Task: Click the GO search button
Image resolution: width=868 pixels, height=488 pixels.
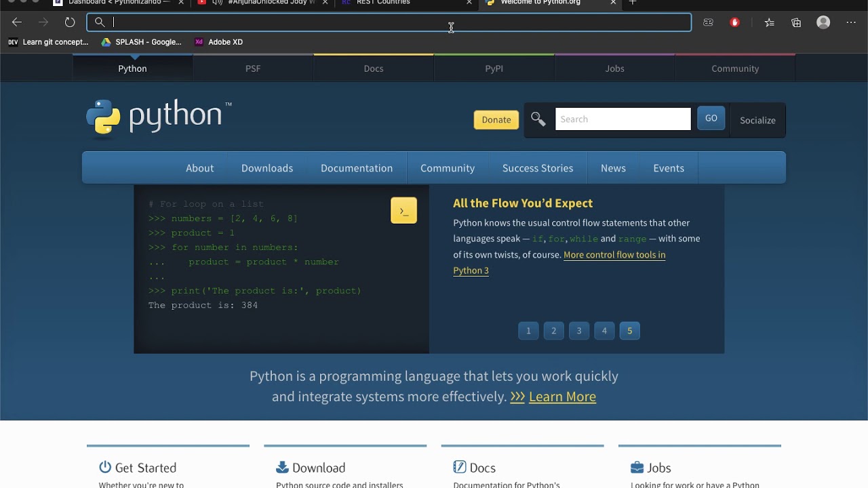Action: [711, 119]
